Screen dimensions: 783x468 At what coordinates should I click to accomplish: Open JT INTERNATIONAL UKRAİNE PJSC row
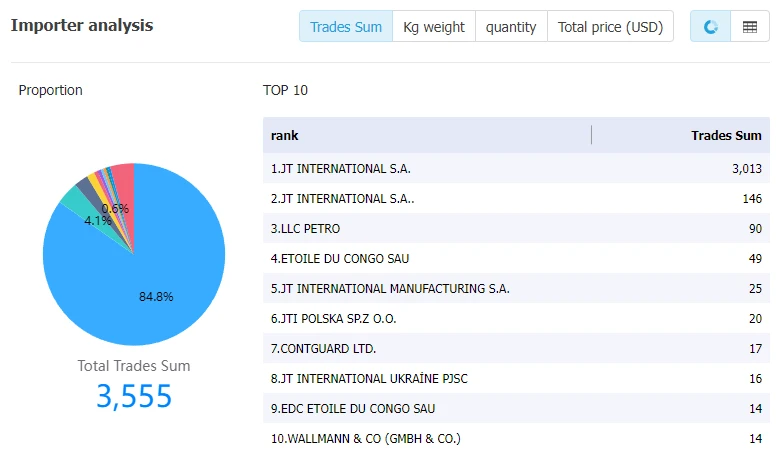[516, 378]
